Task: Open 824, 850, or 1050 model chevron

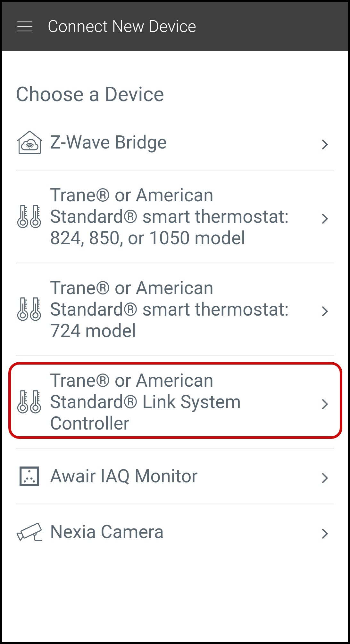Action: click(x=325, y=219)
